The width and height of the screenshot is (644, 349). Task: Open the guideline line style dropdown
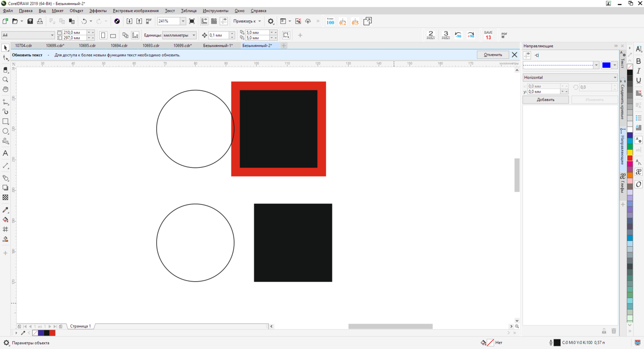pos(596,65)
